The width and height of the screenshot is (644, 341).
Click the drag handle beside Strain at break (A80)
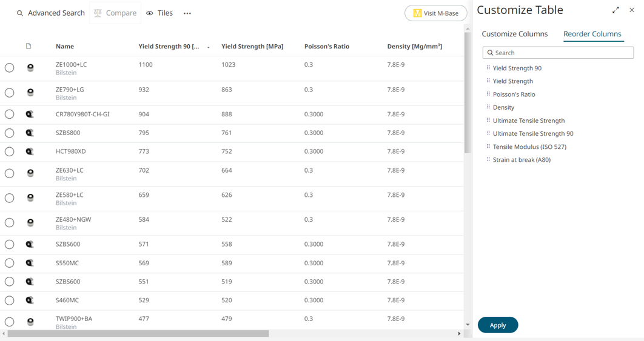[x=488, y=159]
